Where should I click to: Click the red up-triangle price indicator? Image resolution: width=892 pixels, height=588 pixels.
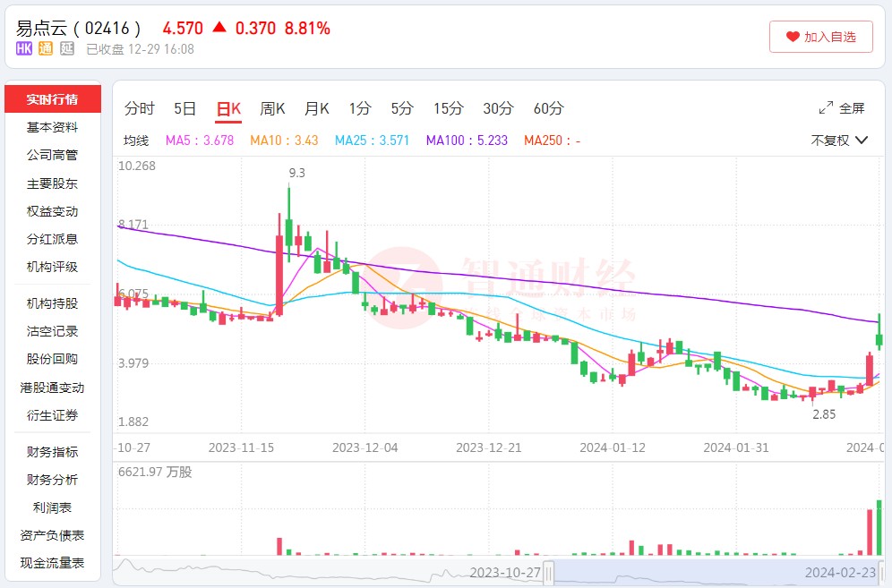pyautogui.click(x=219, y=28)
